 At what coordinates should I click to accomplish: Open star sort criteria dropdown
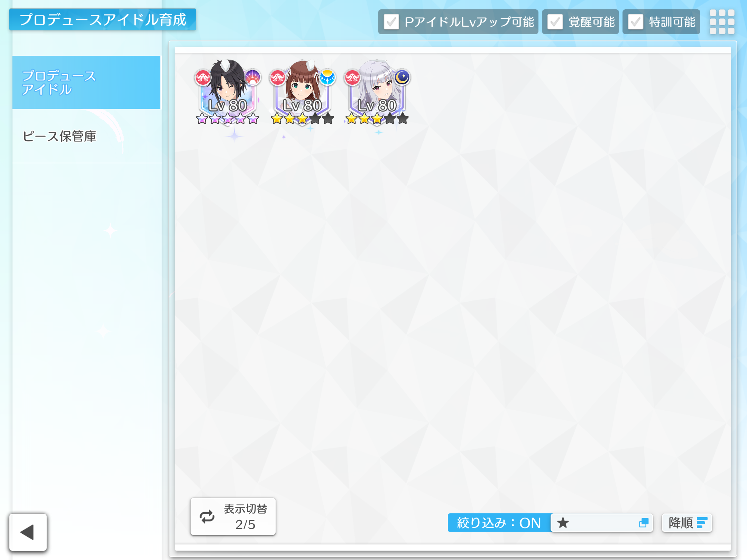pyautogui.click(x=602, y=523)
